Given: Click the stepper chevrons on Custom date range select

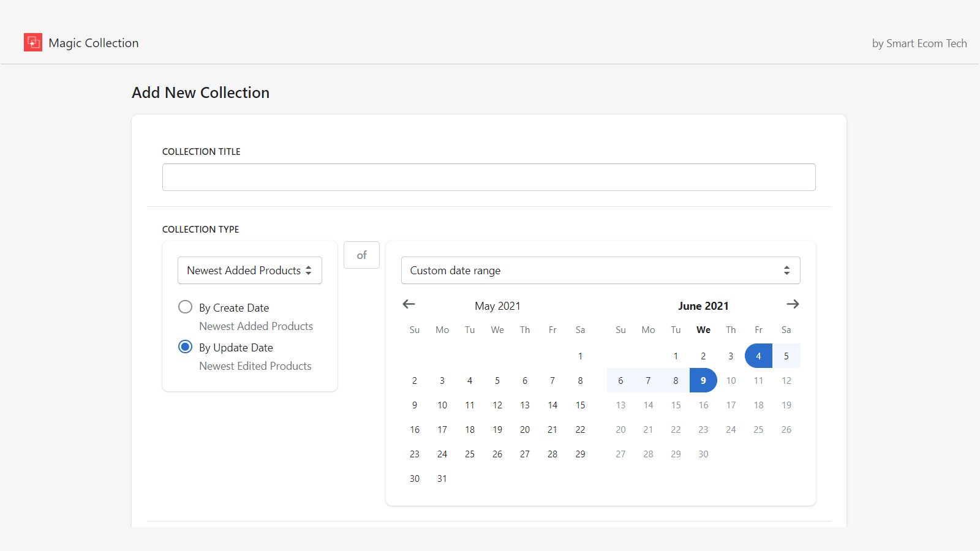Looking at the screenshot, I should tap(787, 270).
